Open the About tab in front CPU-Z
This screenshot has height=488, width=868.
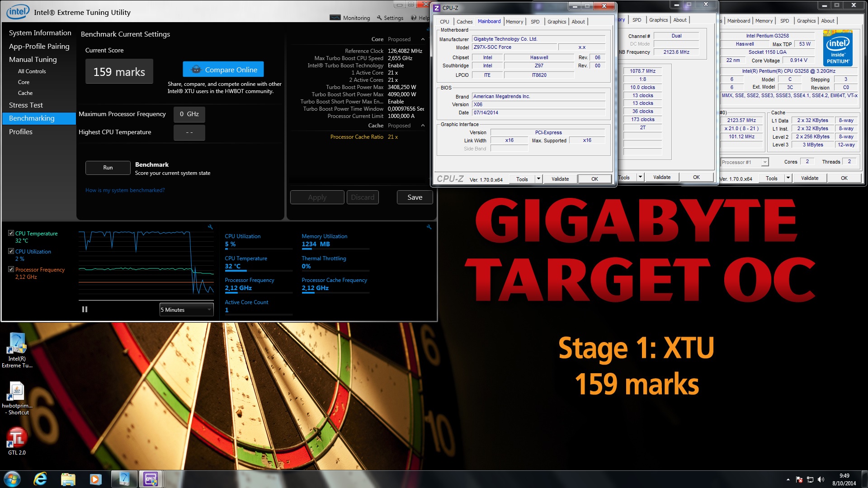[x=578, y=22]
